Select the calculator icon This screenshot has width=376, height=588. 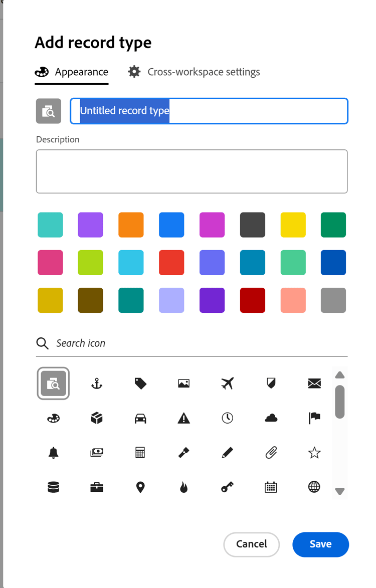point(140,452)
